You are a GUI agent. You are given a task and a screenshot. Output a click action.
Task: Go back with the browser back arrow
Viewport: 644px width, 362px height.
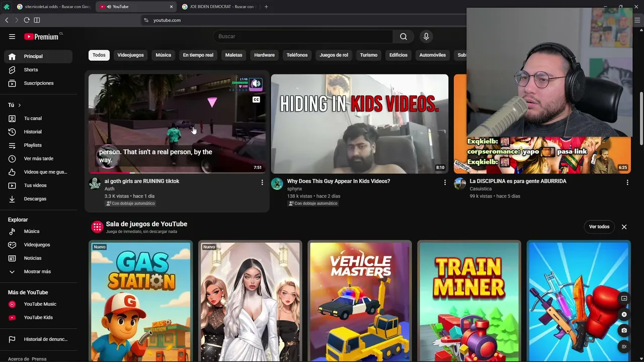point(7,20)
